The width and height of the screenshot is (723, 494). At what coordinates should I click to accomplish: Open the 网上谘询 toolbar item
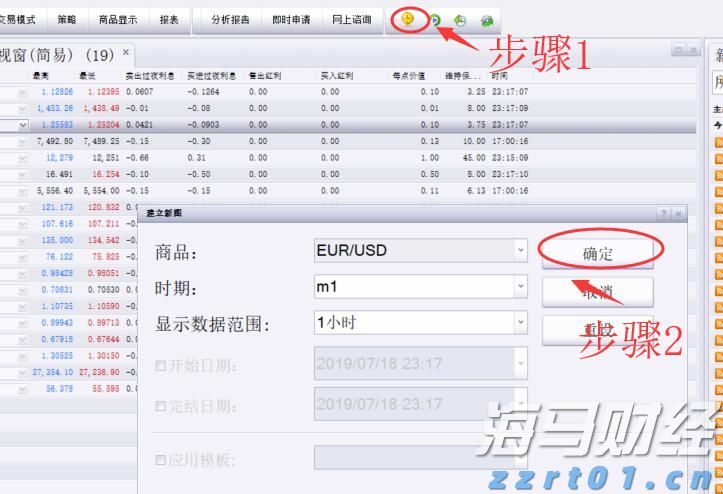pyautogui.click(x=351, y=20)
